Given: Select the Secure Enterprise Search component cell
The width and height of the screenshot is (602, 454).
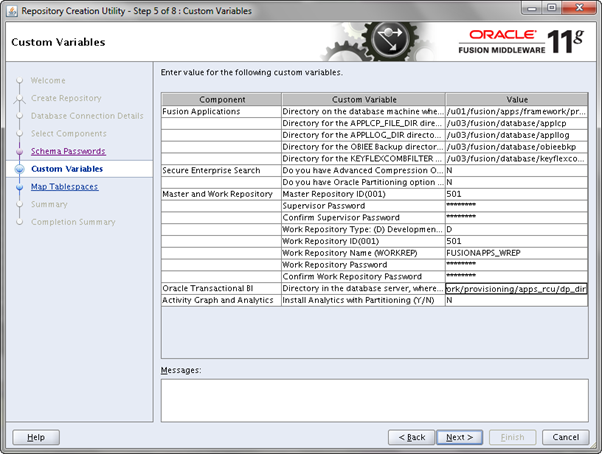Looking at the screenshot, I should click(x=222, y=170).
